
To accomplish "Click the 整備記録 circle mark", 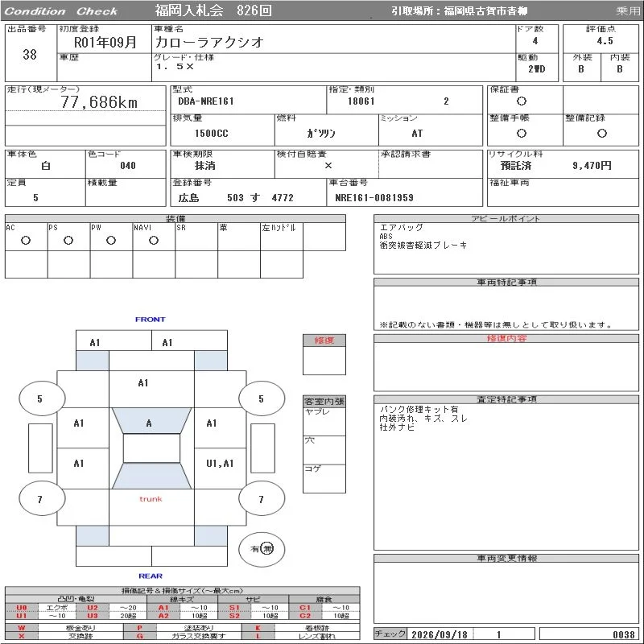I will click(602, 133).
